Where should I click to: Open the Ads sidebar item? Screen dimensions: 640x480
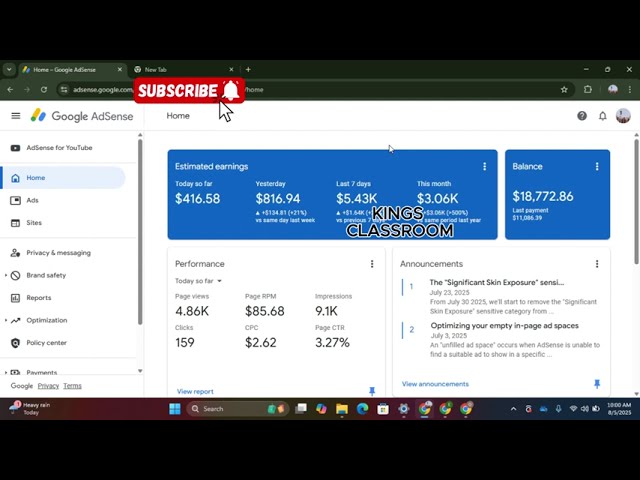[x=32, y=200]
